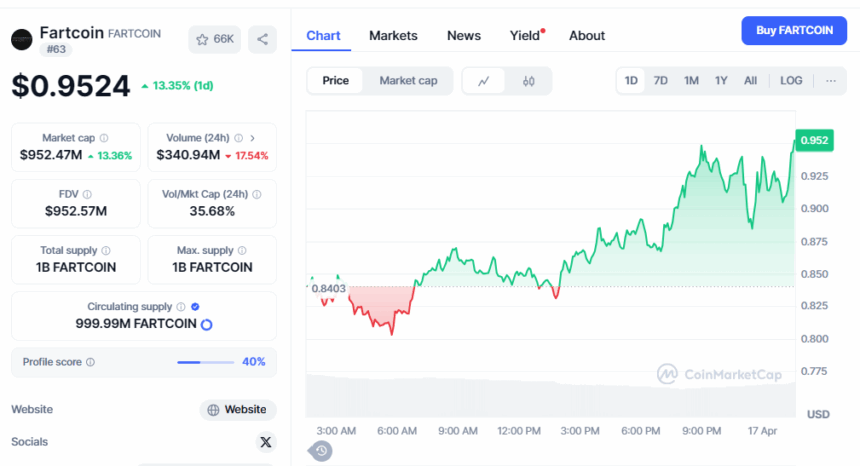
Task: Select the Price chart mode
Action: [x=335, y=81]
